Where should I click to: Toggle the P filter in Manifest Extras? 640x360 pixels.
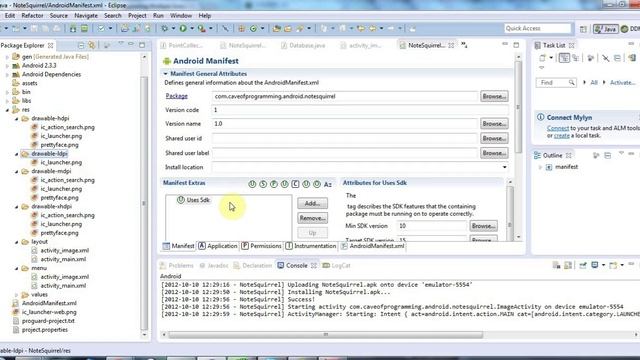coord(273,184)
